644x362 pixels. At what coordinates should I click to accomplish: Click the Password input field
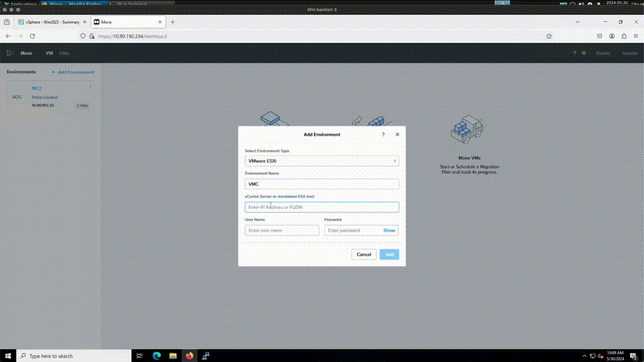pos(353,231)
